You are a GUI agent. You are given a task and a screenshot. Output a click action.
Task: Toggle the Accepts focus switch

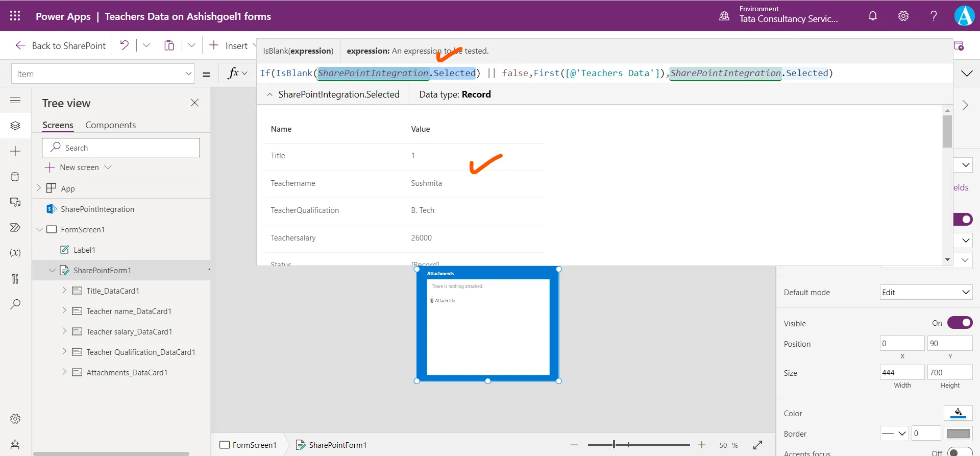(x=960, y=452)
